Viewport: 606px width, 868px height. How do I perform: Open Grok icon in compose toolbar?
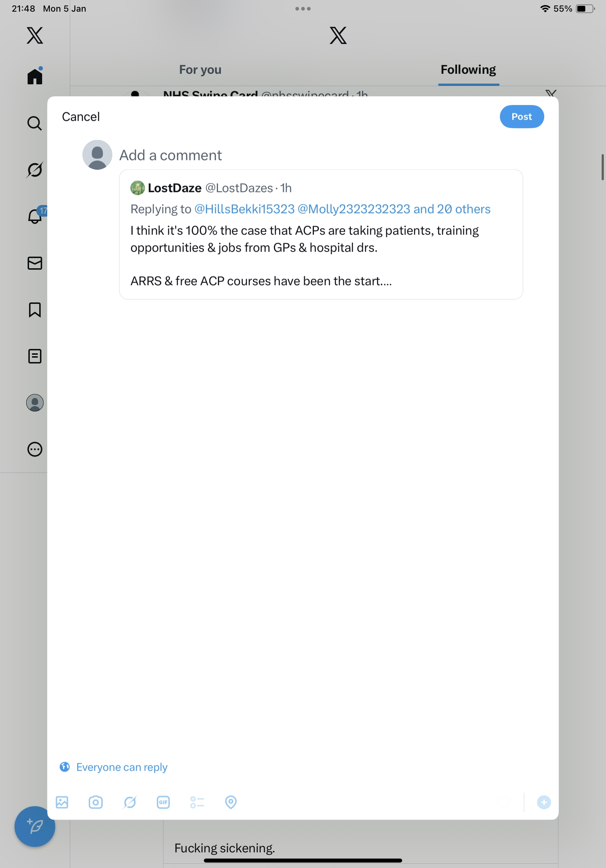tap(130, 802)
